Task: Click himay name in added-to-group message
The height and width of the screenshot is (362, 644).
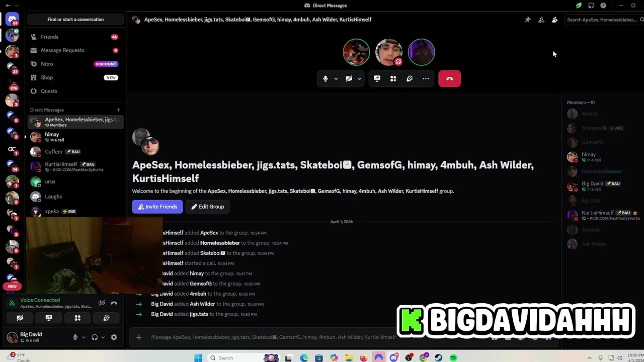Action: [197, 274]
